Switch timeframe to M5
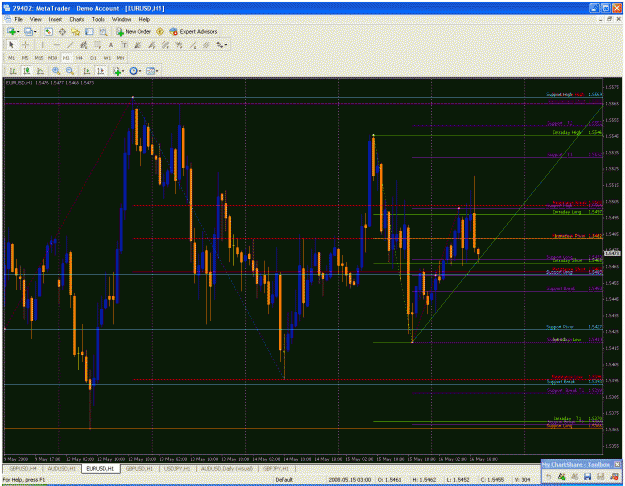Image resolution: width=625 pixels, height=486 pixels. (25, 58)
